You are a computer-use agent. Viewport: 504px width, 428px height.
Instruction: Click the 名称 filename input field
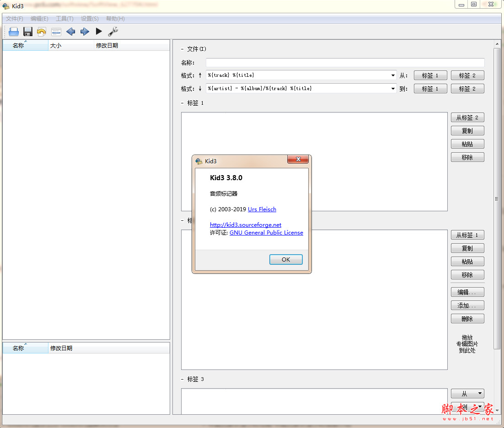tap(345, 63)
